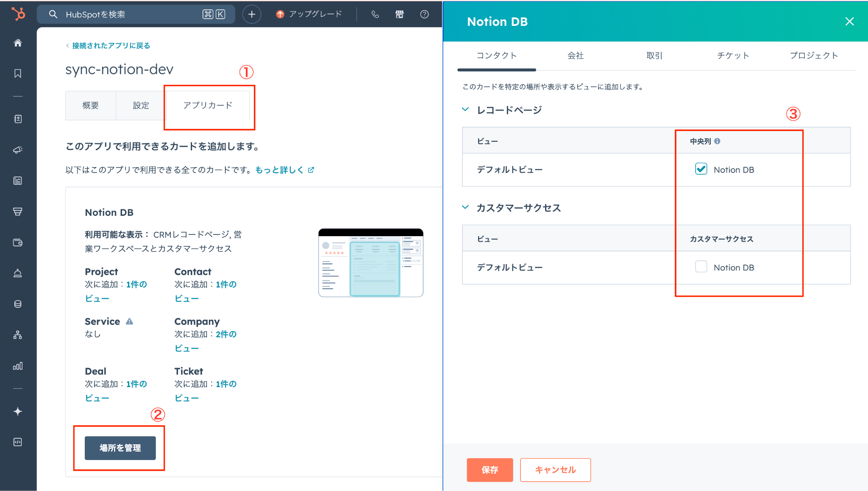Select the アプリカード tab

(208, 105)
